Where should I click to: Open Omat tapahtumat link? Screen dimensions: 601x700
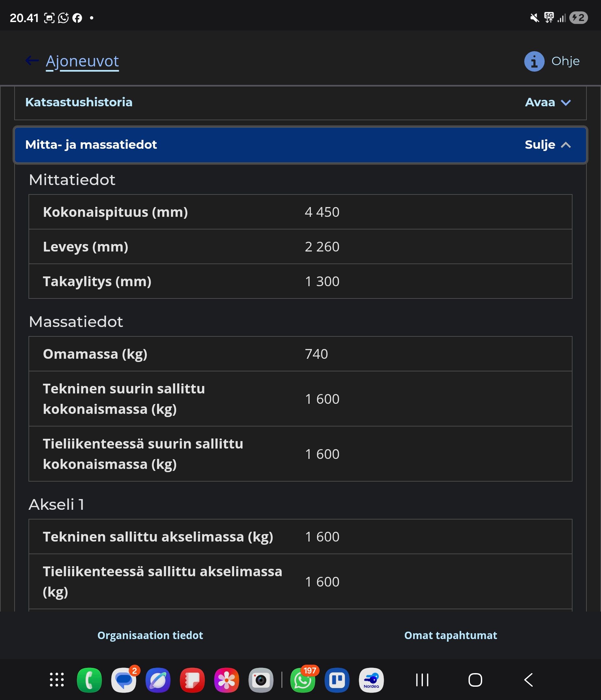450,635
